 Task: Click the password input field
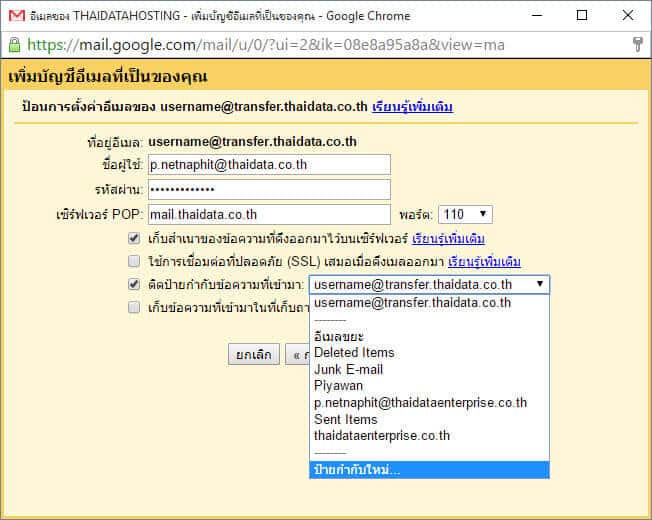click(269, 190)
